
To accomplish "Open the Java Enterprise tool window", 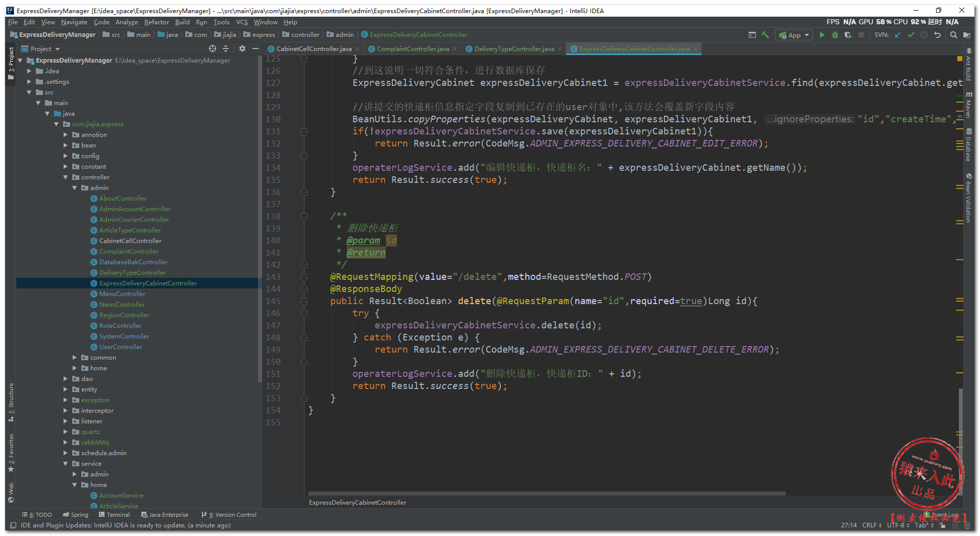I will (165, 515).
